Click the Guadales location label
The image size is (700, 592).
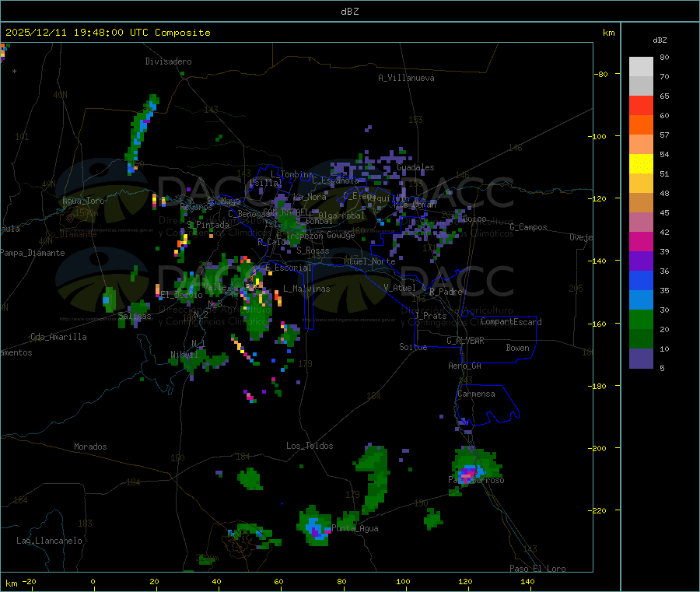pyautogui.click(x=415, y=167)
